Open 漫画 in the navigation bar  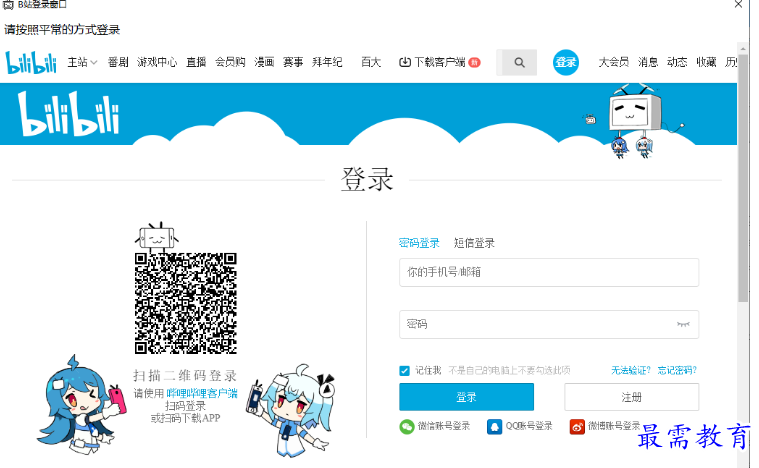(x=264, y=62)
